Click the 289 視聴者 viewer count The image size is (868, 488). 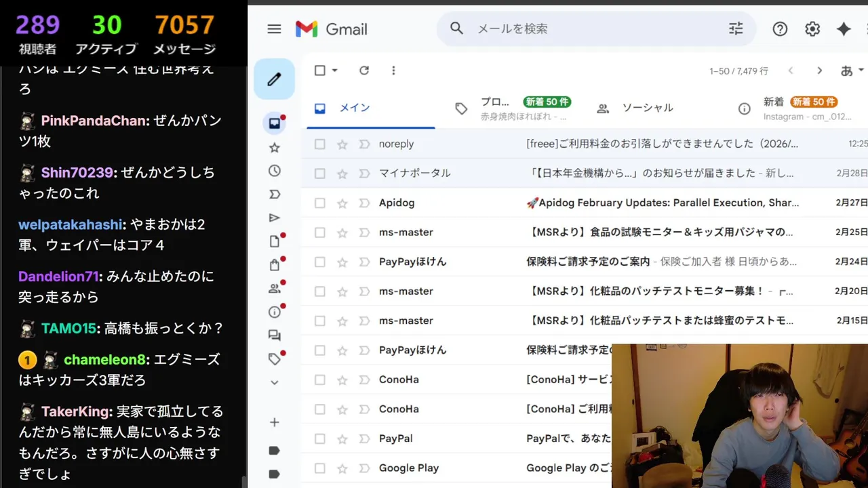38,34
